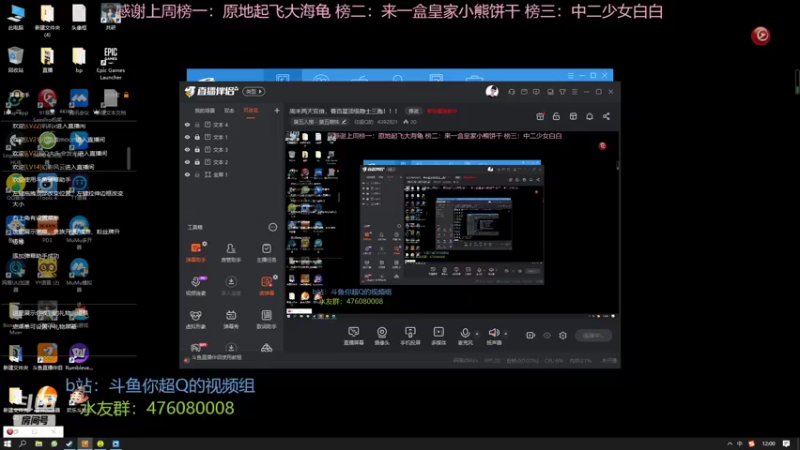Screen dimensions: 800x450
Task: Select the 文本 2 source row
Action: coord(232,162)
